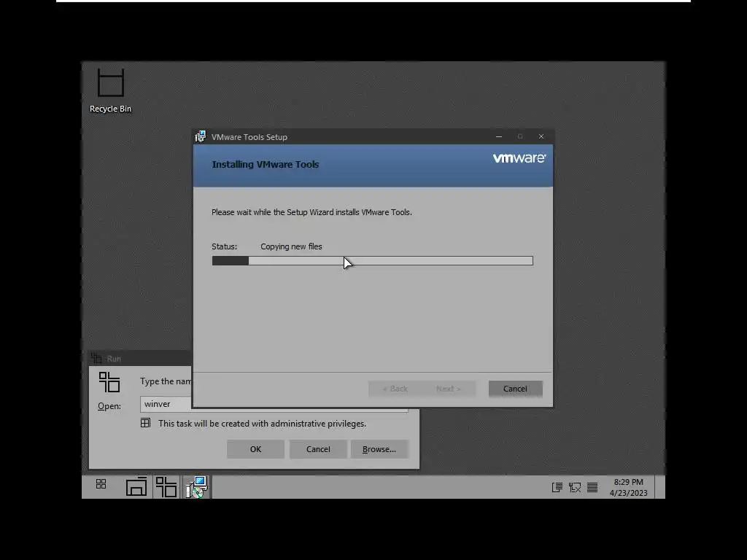This screenshot has height=560, width=747.
Task: Close the VMware Tools Setup window
Action: (541, 136)
